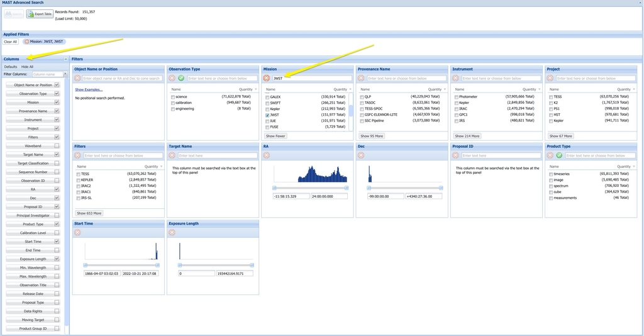Clear the Mission filter using the red X
The image size is (644, 336).
click(x=267, y=78)
